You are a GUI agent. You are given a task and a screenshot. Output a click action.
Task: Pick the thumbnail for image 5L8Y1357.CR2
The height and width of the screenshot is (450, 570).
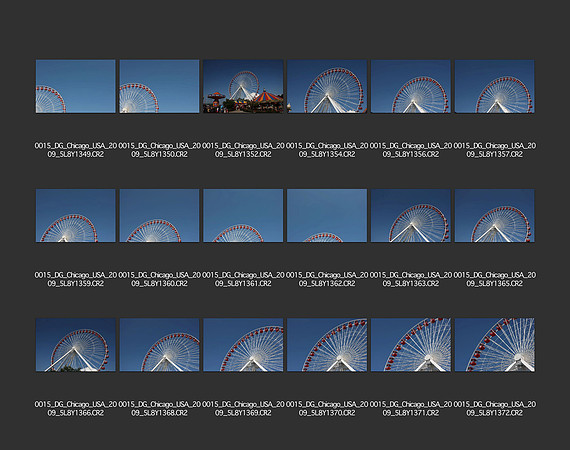(x=494, y=86)
